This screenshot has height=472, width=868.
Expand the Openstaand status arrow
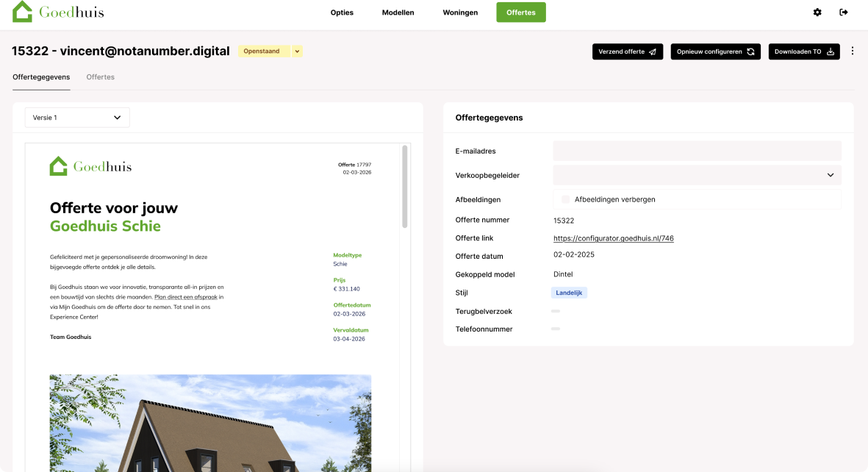coord(297,51)
